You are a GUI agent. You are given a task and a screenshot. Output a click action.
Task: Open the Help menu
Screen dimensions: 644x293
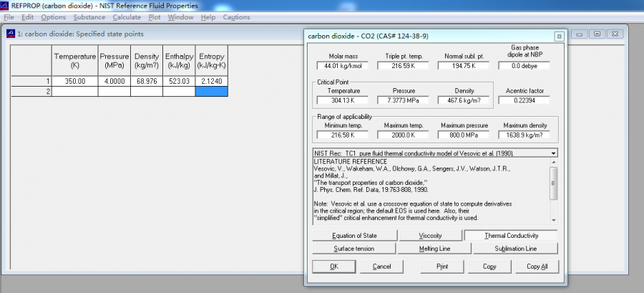(208, 17)
